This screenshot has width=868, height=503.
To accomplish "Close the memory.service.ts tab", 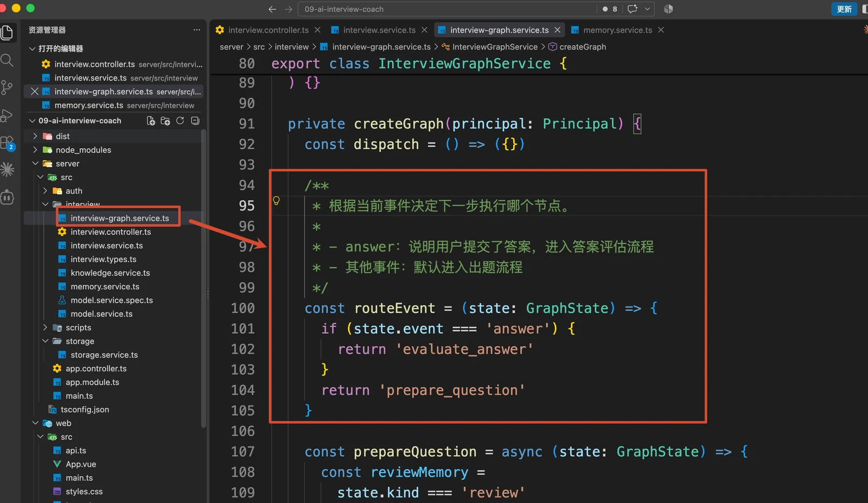I will 661,30.
